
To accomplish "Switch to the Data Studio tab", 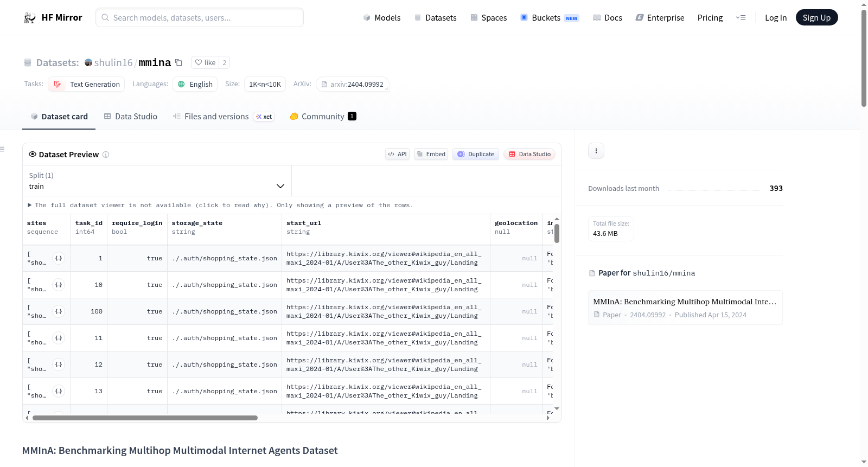I will (x=131, y=117).
